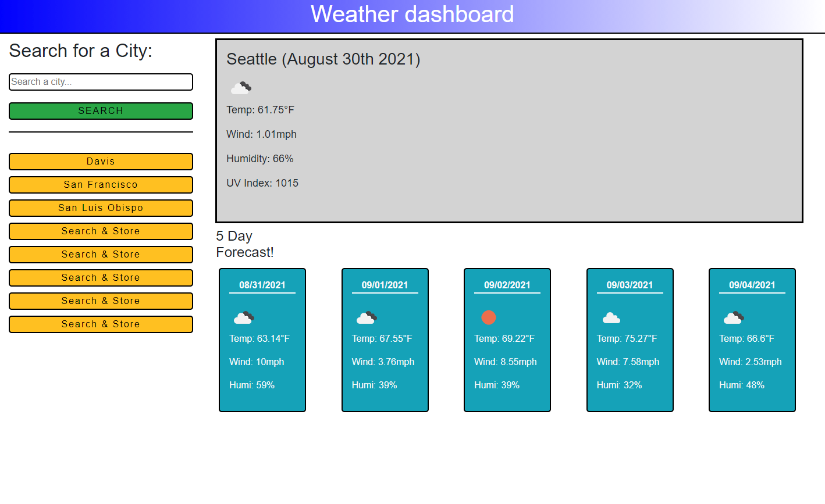
Task: Click the cloud icon on the 08/31/2021 card
Action: [x=244, y=317]
